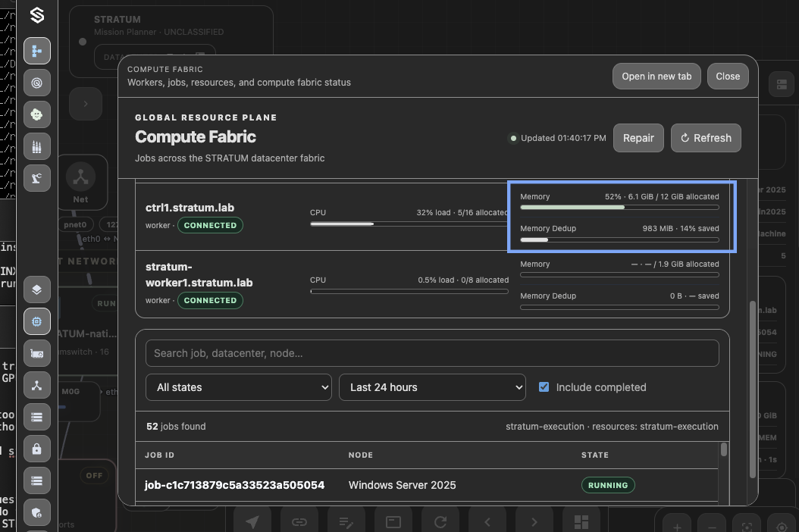Click the Search job, datacenter, node field
This screenshot has width=799, height=532.
[432, 353]
